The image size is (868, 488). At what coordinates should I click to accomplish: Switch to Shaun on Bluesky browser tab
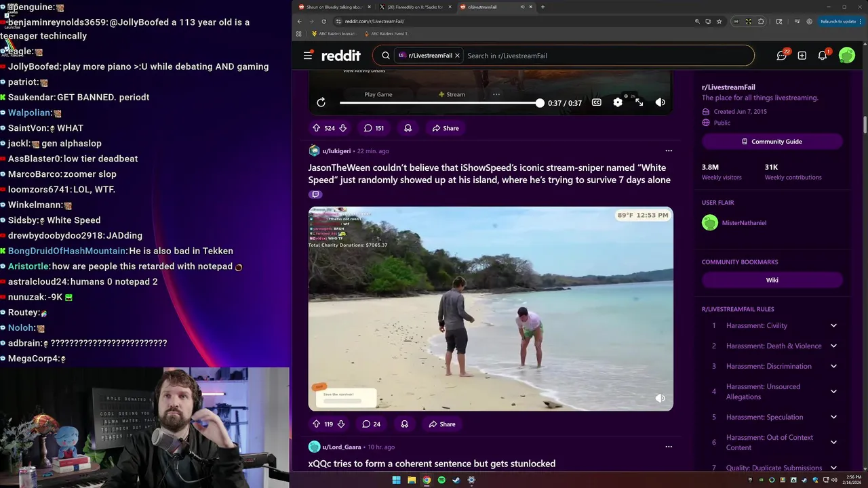[x=334, y=7]
